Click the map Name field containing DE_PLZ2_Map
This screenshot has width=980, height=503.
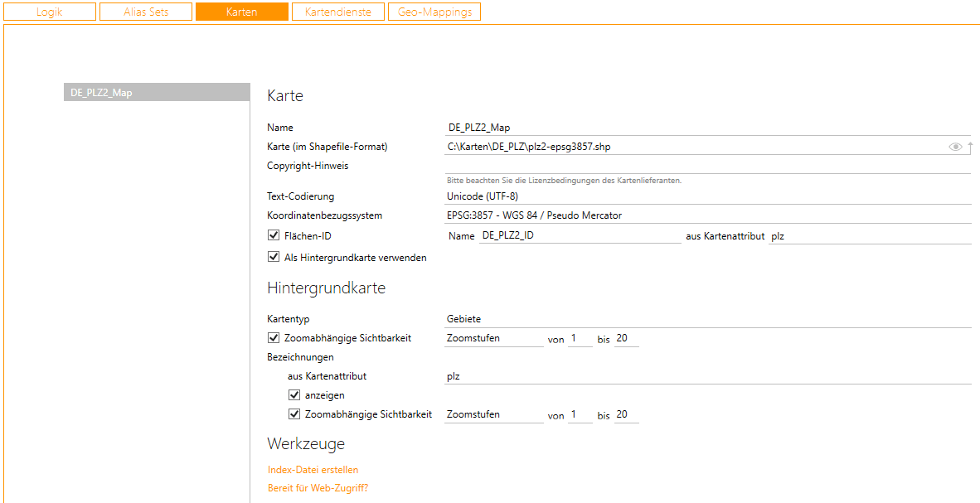(x=706, y=128)
